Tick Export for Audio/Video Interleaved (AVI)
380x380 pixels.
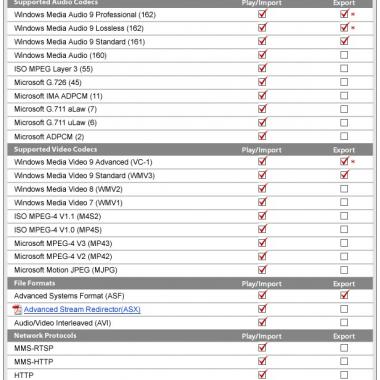pyautogui.click(x=344, y=323)
